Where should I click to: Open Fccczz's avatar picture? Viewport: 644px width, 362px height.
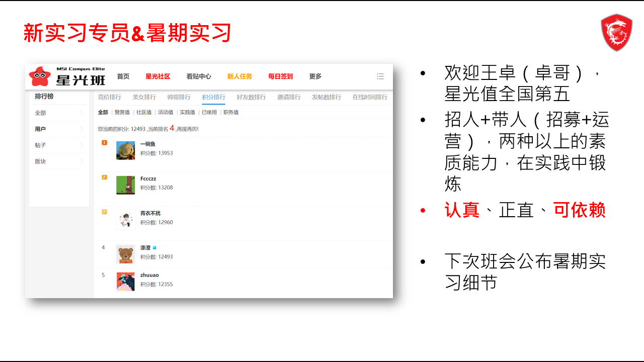[x=125, y=185]
